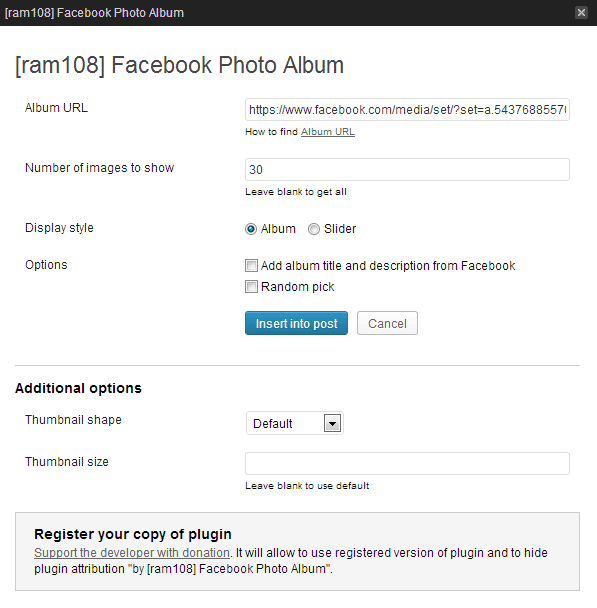Click the Cancel button
The height and width of the screenshot is (608, 597).
pyautogui.click(x=387, y=323)
